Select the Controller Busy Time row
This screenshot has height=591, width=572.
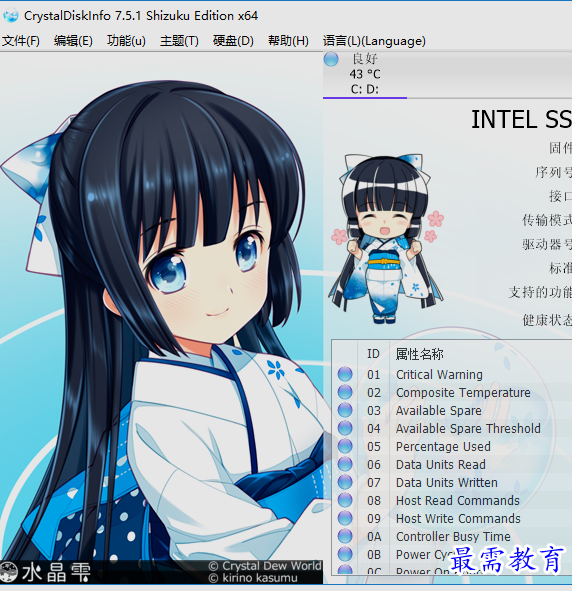[452, 536]
